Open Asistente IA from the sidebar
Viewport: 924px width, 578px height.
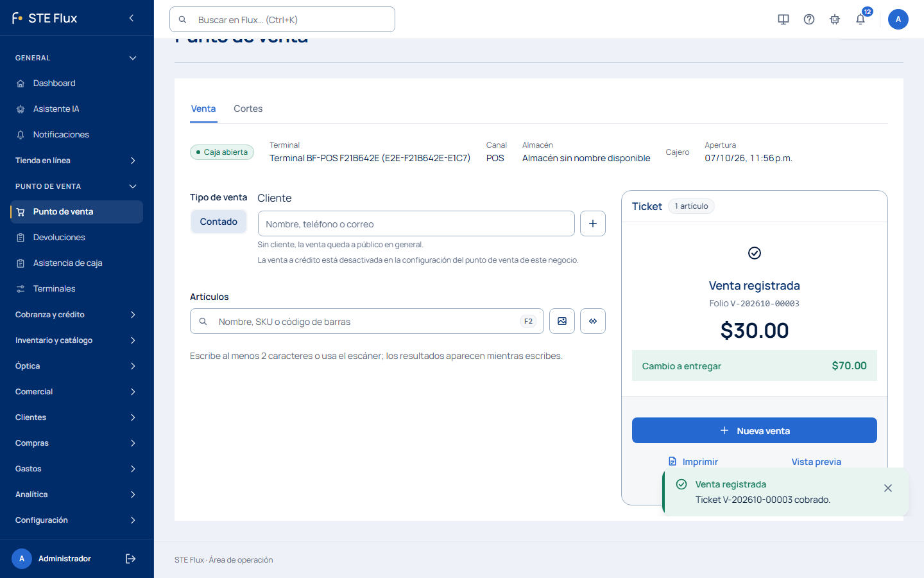pos(77,109)
